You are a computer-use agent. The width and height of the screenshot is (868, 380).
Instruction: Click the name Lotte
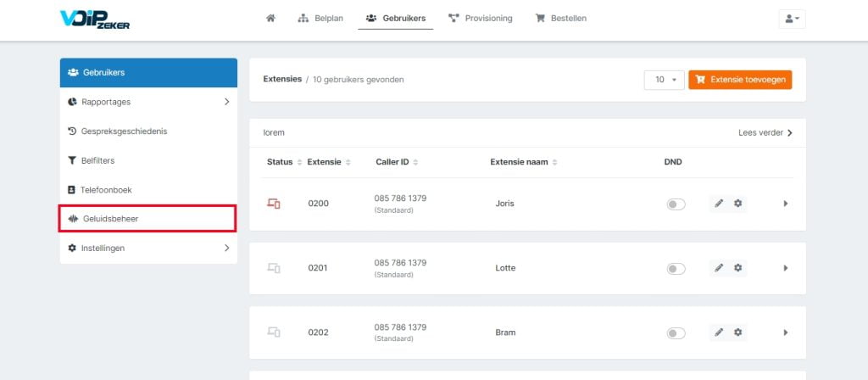505,268
